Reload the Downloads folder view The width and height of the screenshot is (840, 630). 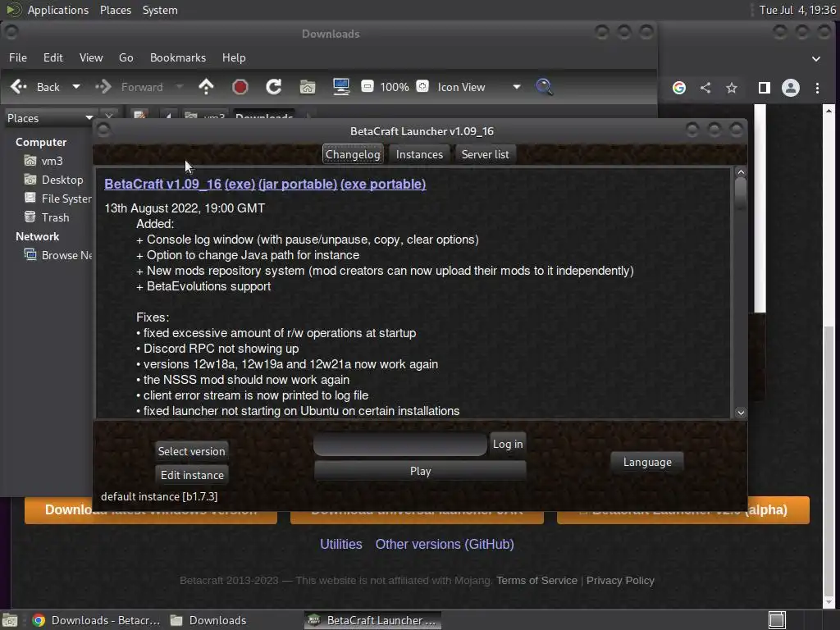tap(274, 87)
